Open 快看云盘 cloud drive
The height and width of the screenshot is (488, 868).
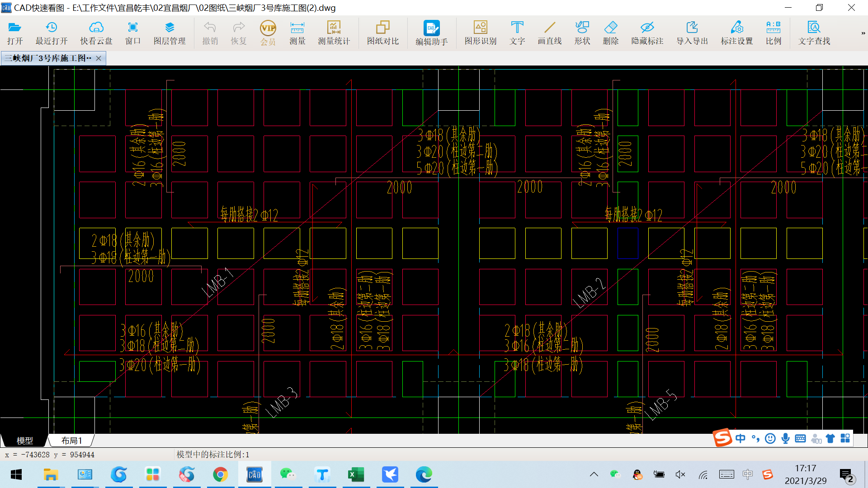pos(96,33)
